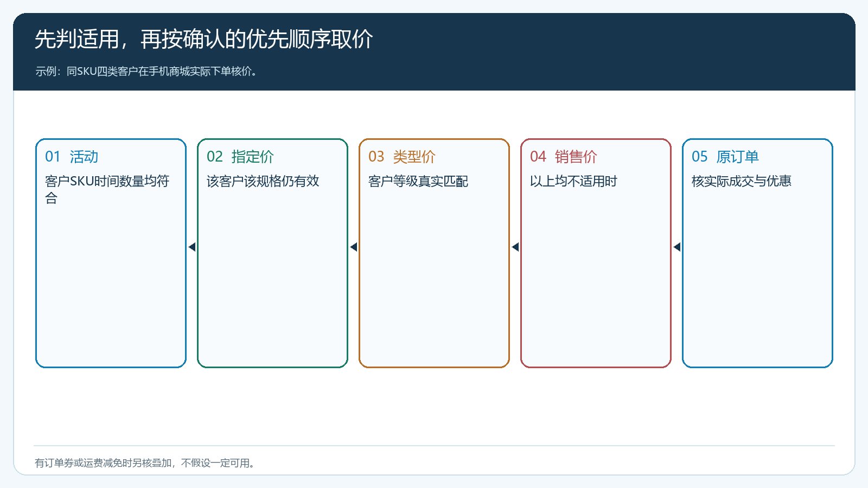Click the footer note 有订单券或运费减免时另核叠加

point(145,463)
